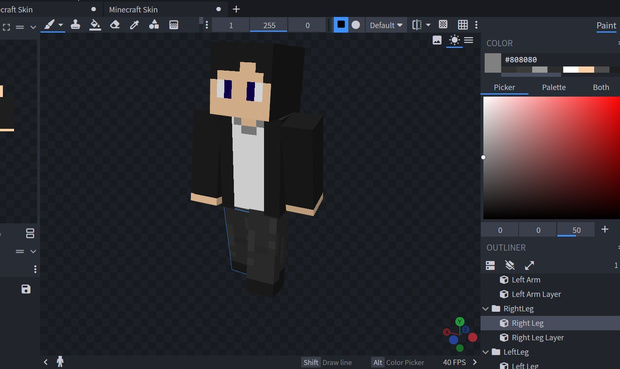This screenshot has width=620, height=369.
Task: Open mirror painting options arrow
Action: [428, 25]
